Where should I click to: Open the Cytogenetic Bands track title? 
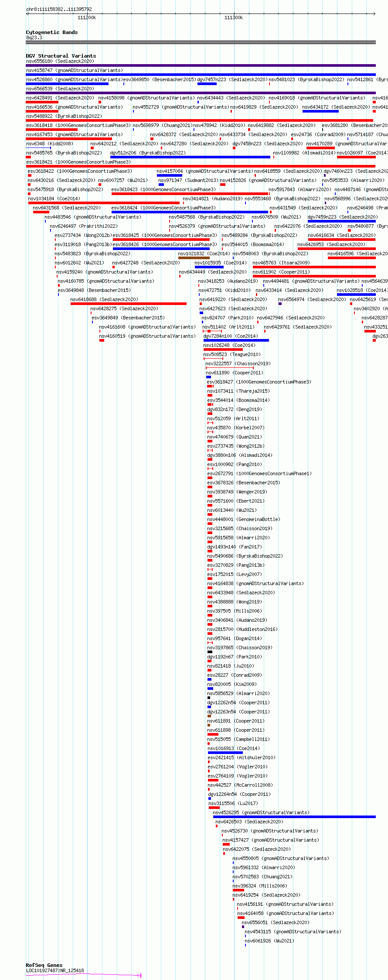tap(52, 32)
